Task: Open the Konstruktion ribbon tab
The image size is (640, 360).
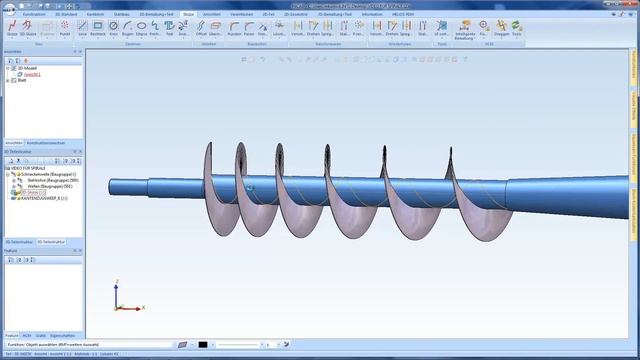Action: (34, 14)
